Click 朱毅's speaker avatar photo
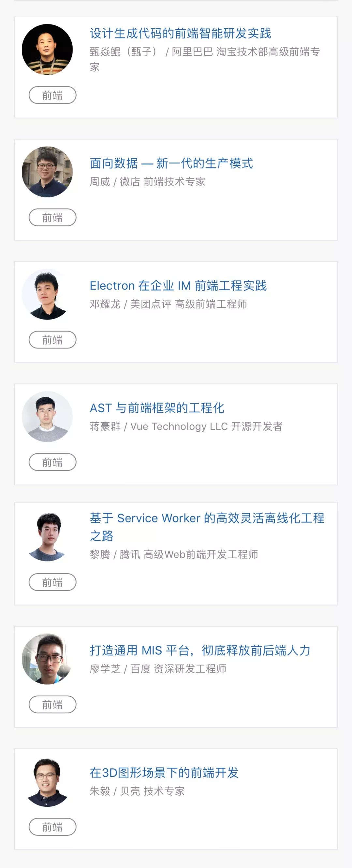352x868 pixels. (47, 781)
